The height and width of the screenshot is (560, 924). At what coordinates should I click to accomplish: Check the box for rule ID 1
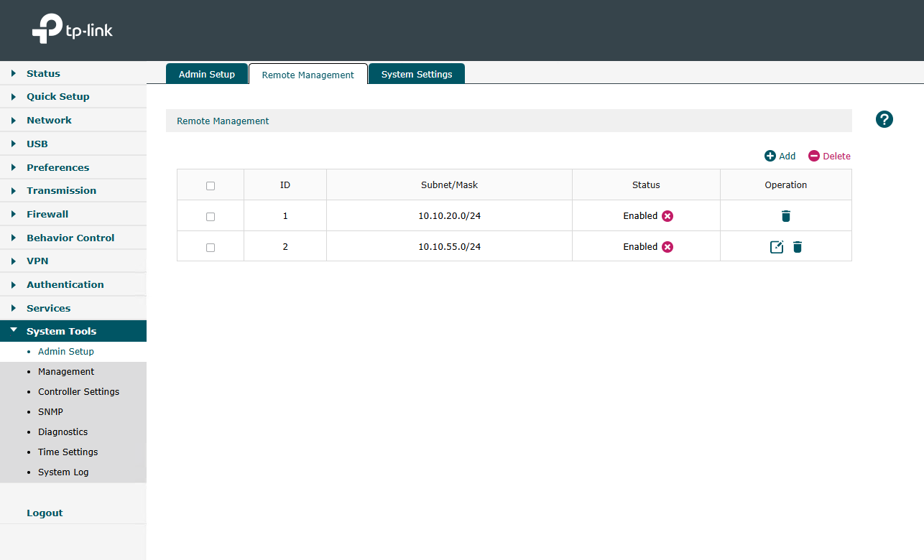[211, 217]
